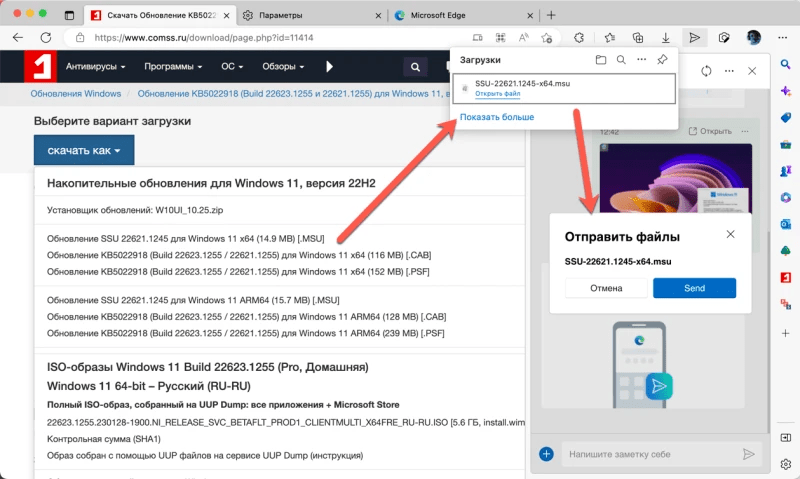Screen dimensions: 800x479
Task: Open the Windows 11 image thumbnail
Action: pyautogui.click(x=676, y=178)
